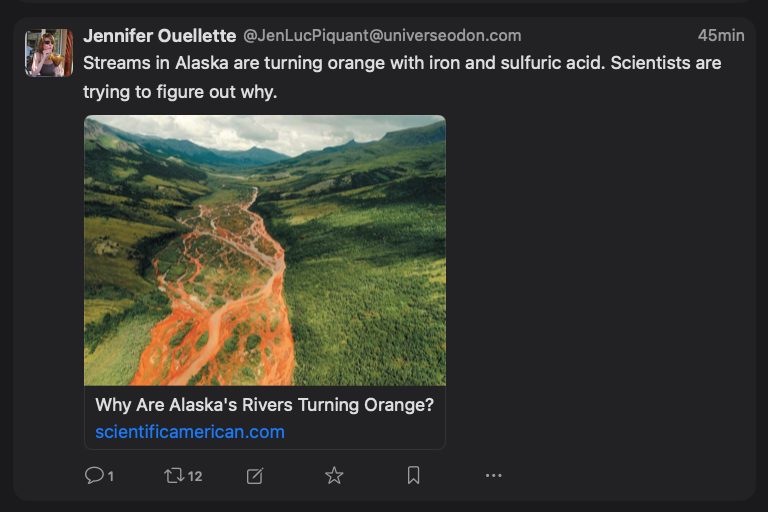Click the Jennifer Ouellette display name
Image resolution: width=768 pixels, height=512 pixels.
(x=159, y=36)
